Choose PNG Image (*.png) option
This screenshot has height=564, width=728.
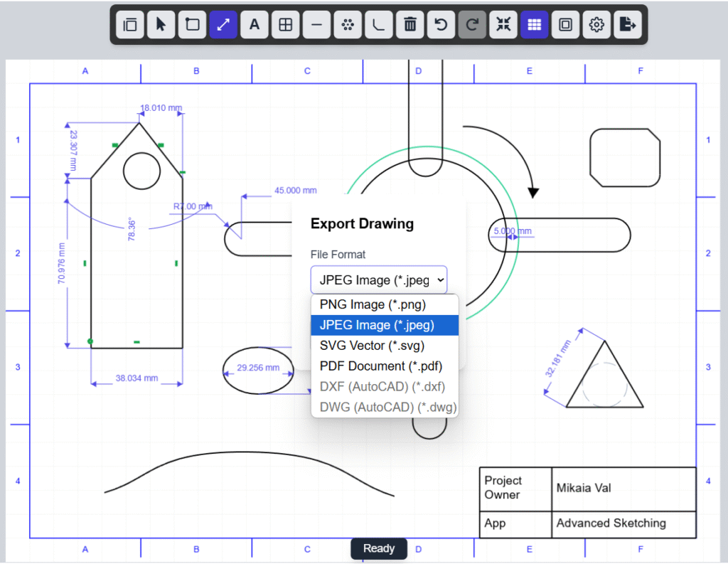373,304
